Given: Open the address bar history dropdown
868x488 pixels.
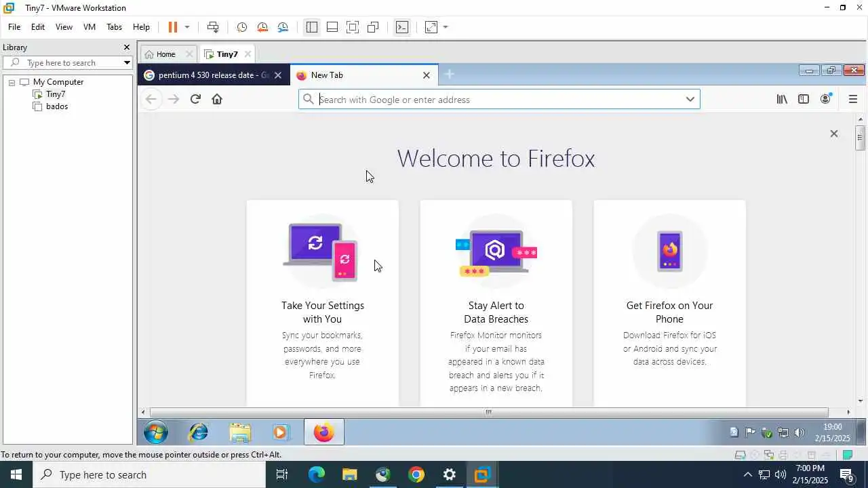Looking at the screenshot, I should (690, 100).
